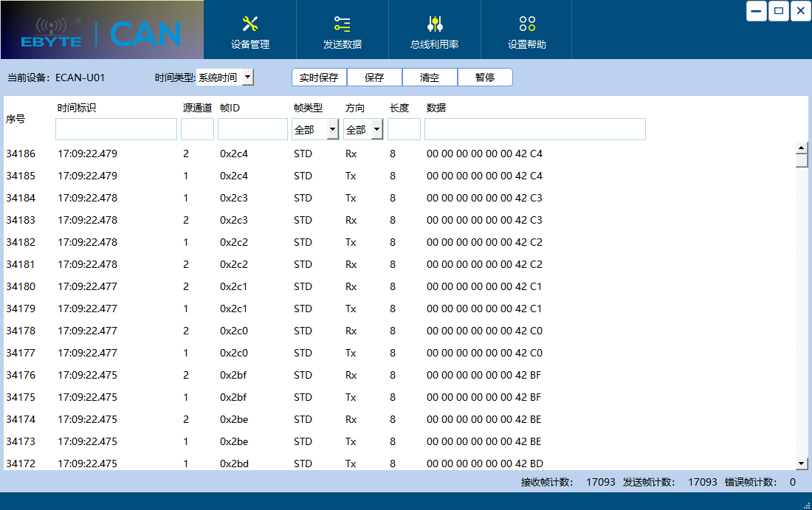
Task: Enable 实时保存 real-time saving
Action: [x=319, y=77]
